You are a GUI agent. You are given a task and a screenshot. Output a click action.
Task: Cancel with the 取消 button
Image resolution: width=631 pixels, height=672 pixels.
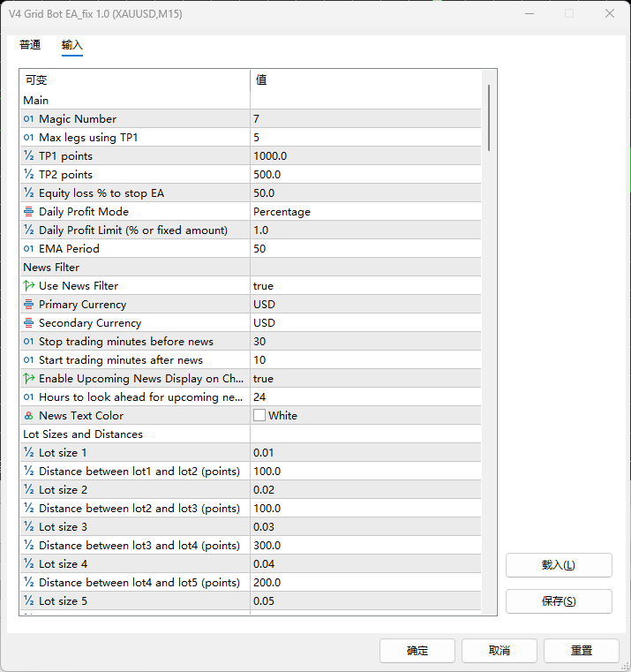(499, 651)
